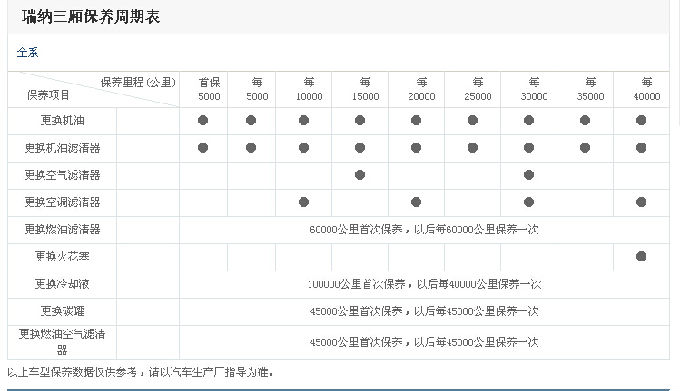Click 更换机油 dot under 每 40000
Screen dimensions: 680x391
point(641,120)
